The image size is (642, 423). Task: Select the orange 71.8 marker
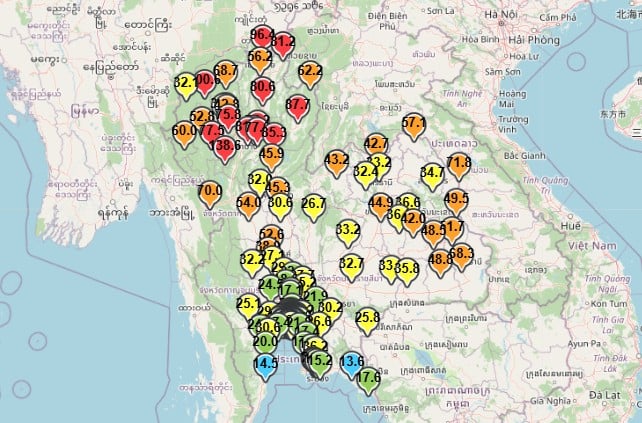click(459, 164)
